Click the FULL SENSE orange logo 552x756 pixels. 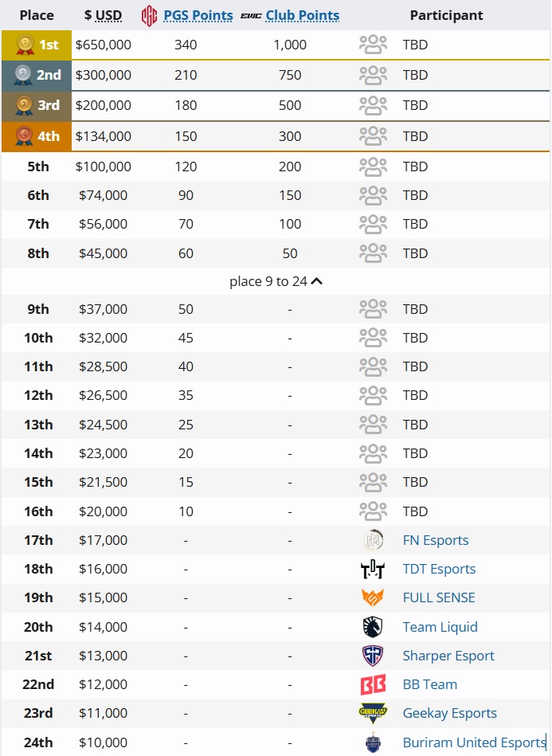[373, 597]
